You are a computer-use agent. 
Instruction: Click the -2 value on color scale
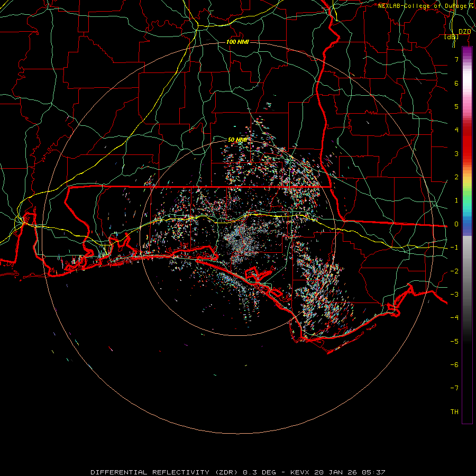[x=454, y=271]
